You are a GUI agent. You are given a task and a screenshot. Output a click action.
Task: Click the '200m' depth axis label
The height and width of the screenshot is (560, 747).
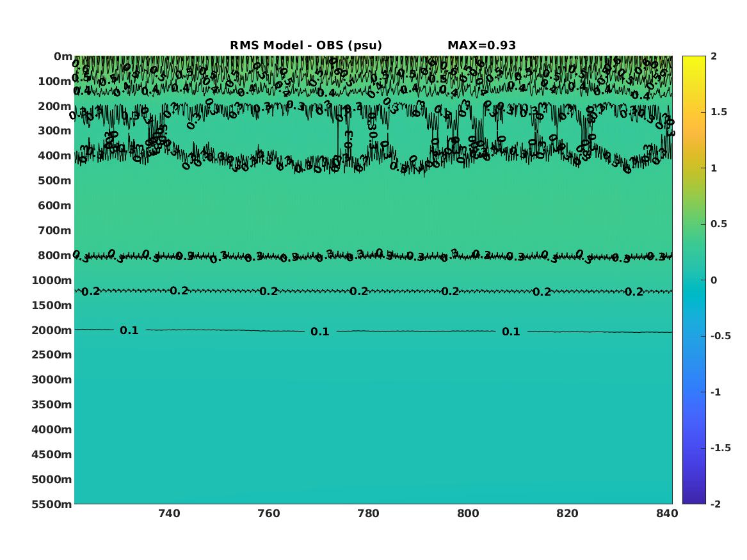click(x=55, y=106)
